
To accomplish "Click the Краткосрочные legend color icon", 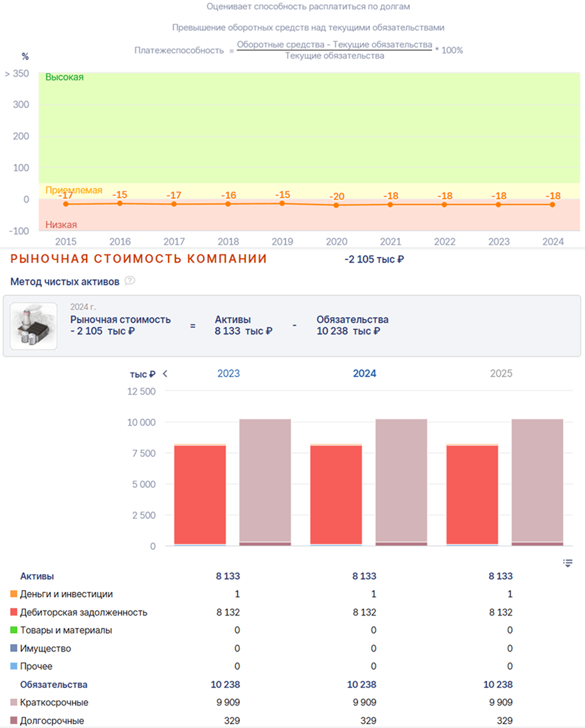I will click(x=14, y=703).
